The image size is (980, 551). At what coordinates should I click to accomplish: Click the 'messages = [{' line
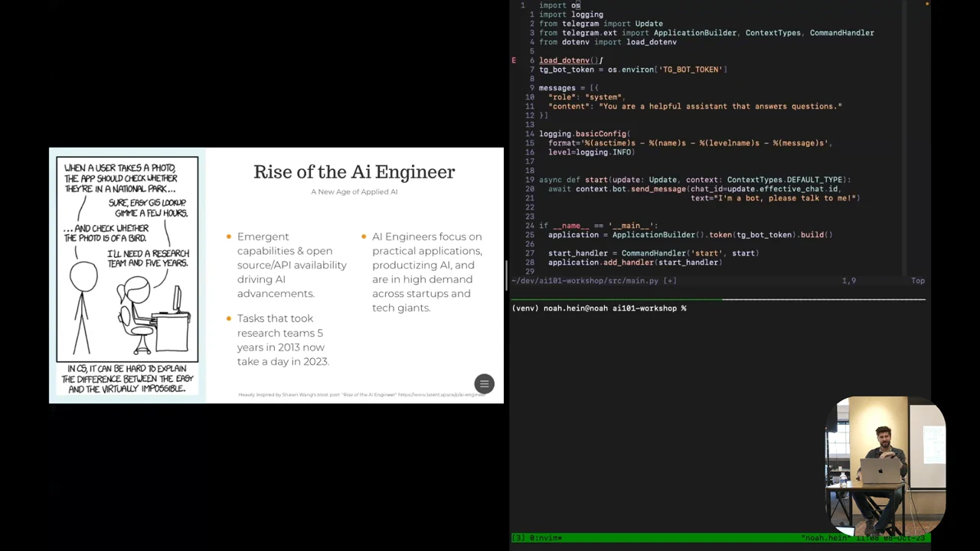[569, 88]
